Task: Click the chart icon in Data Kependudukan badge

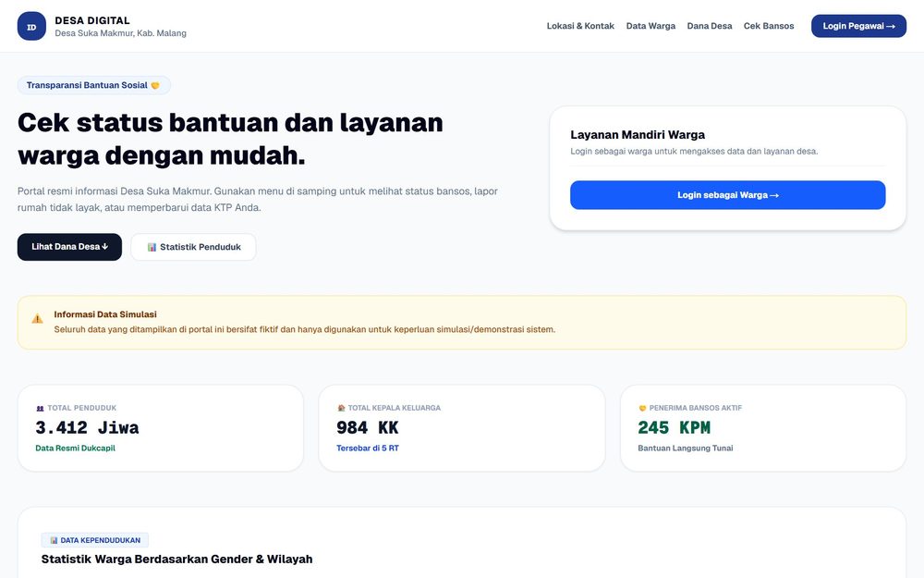Action: [54, 540]
